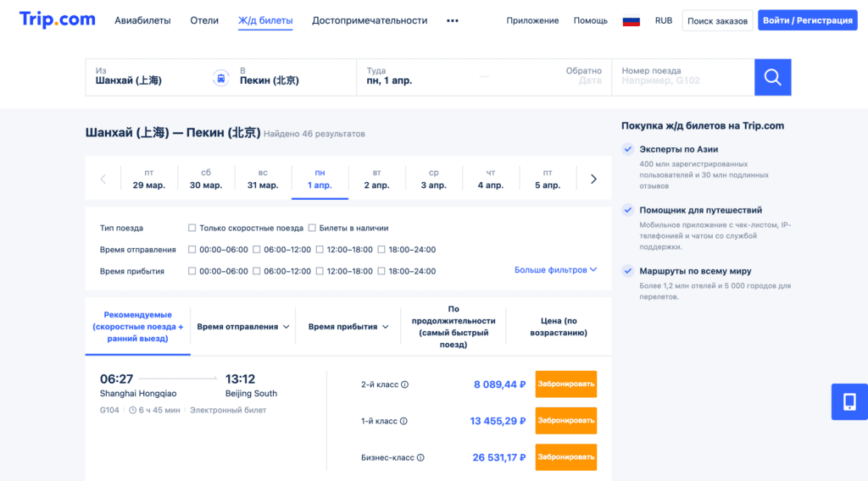The width and height of the screenshot is (868, 481).
Task: Select Ж/д билеты navigation tab
Action: 265,20
